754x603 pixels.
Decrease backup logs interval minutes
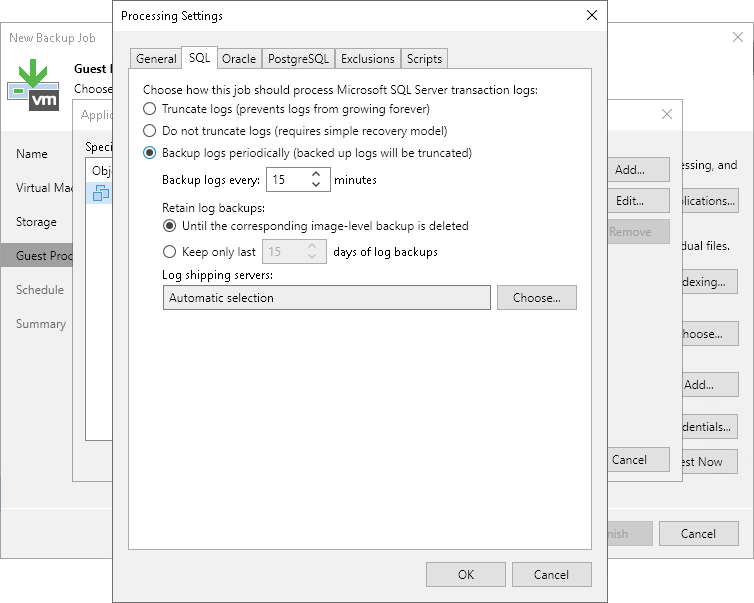pyautogui.click(x=316, y=185)
